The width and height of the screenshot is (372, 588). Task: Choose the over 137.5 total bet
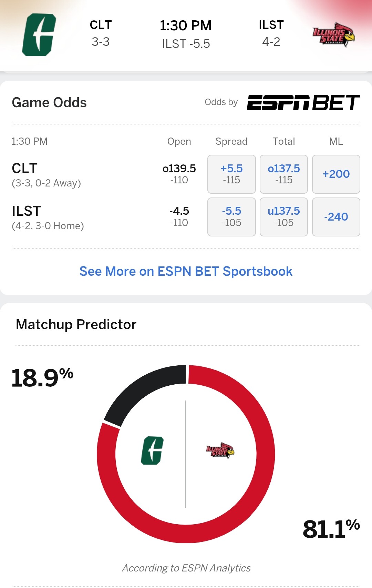pos(284,174)
